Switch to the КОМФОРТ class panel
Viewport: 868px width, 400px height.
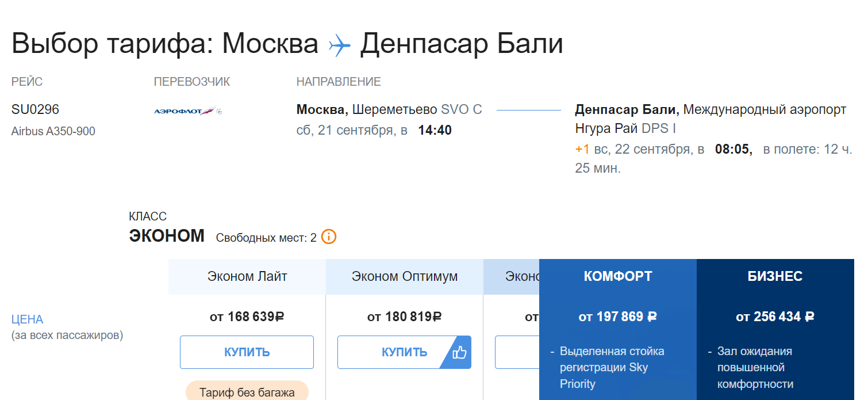point(618,277)
